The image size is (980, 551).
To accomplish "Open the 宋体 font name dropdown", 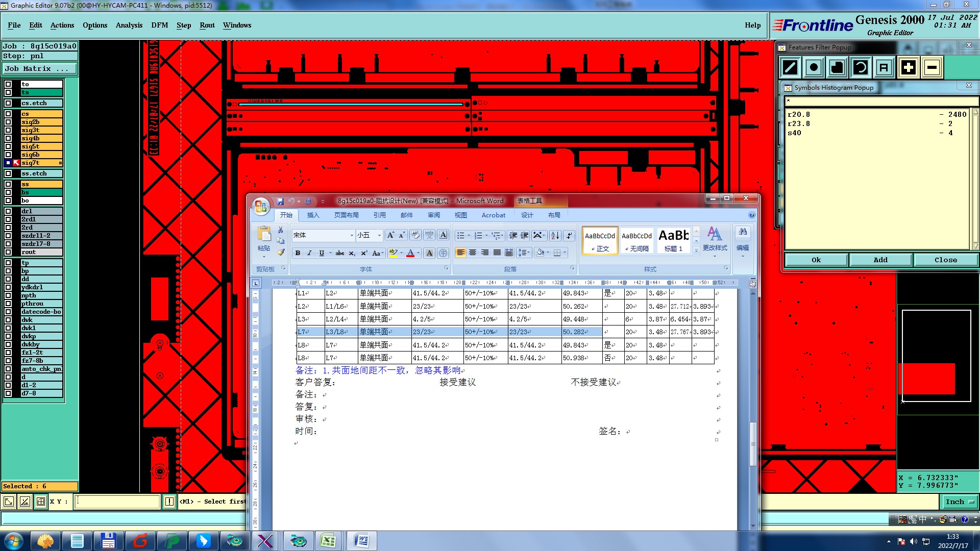I will [352, 235].
